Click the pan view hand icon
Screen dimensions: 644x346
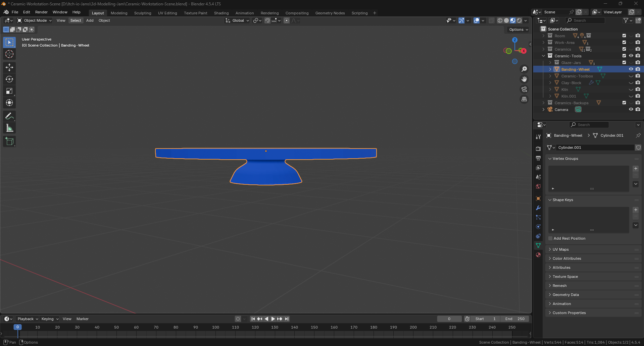[524, 79]
